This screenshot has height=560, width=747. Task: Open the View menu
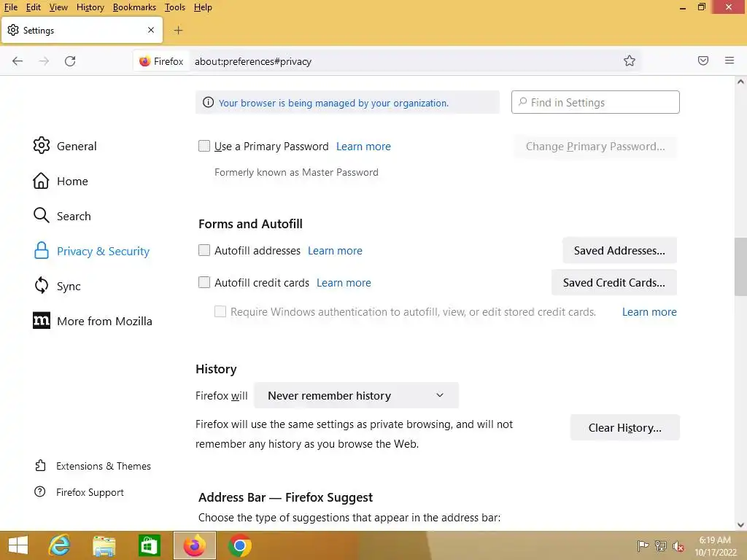tap(58, 7)
